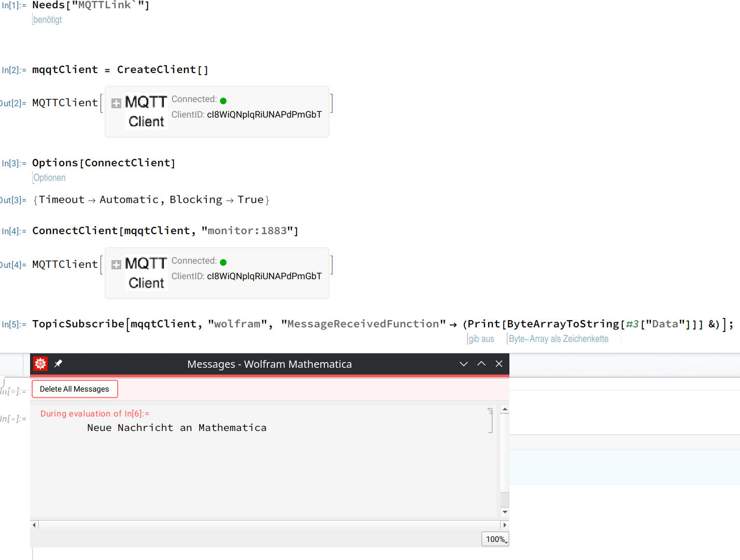Click the 'benötigt' annotation under Needs
740x560 pixels.
pos(47,20)
